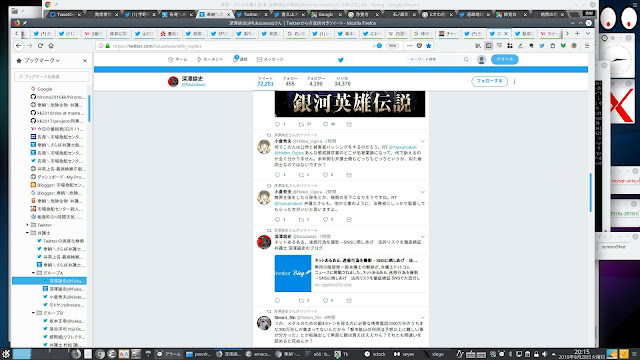The width and height of the screenshot is (640, 360).
Task: Open the emacs taskbar entry
Action: (258, 354)
